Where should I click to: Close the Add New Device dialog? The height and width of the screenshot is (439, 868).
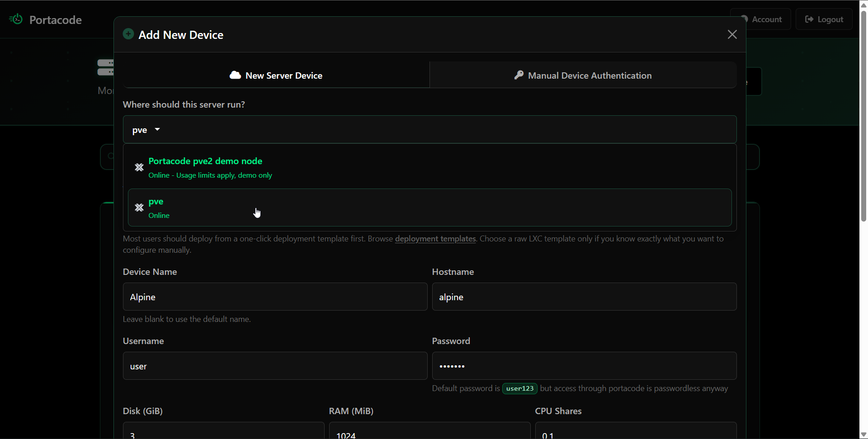(x=732, y=34)
